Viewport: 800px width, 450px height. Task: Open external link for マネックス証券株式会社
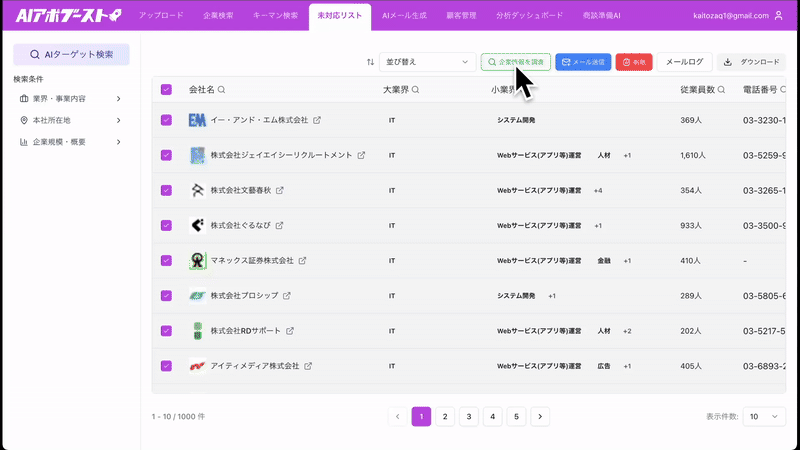[302, 261]
